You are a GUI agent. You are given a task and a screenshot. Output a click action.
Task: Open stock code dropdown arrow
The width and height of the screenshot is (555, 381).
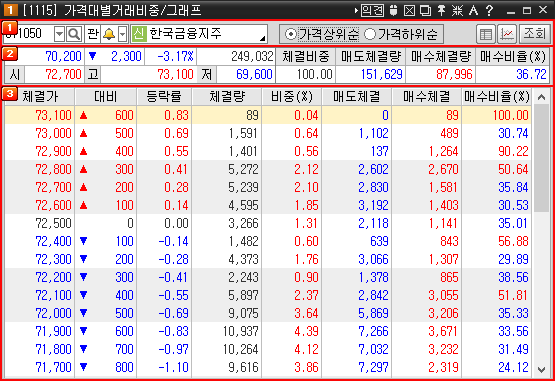[x=59, y=34]
